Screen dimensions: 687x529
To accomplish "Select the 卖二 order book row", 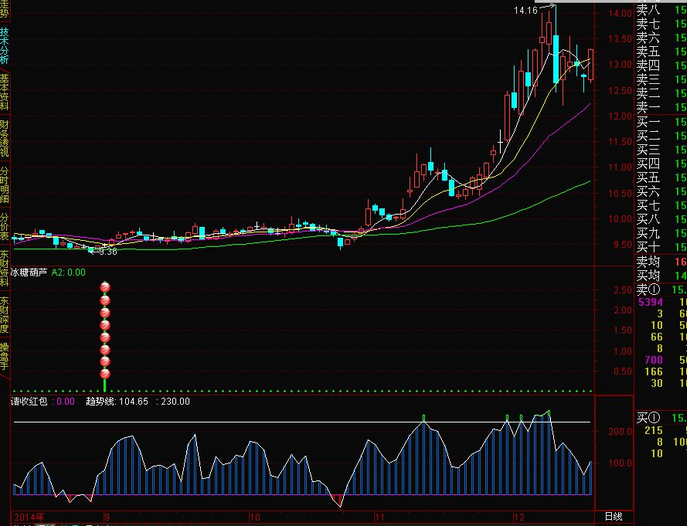I will [x=661, y=93].
